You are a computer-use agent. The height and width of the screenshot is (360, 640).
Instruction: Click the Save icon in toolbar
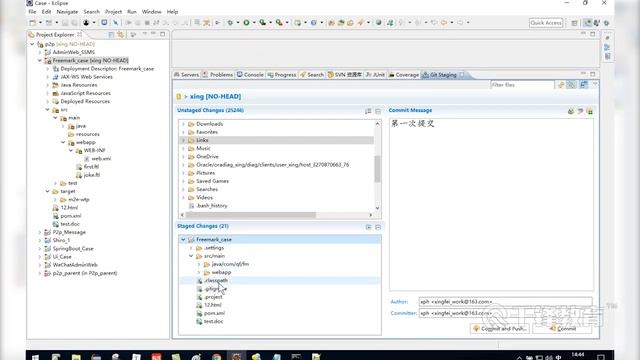point(65,23)
